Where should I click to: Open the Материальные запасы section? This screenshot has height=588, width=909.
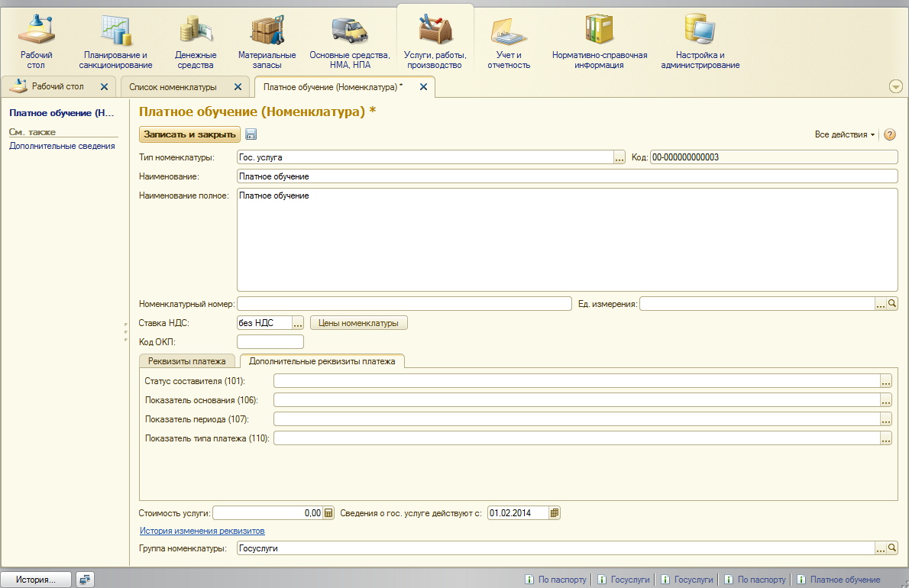point(267,43)
